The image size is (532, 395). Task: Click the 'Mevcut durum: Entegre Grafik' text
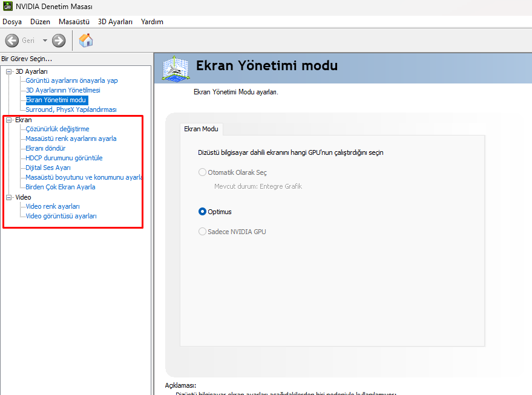click(258, 186)
